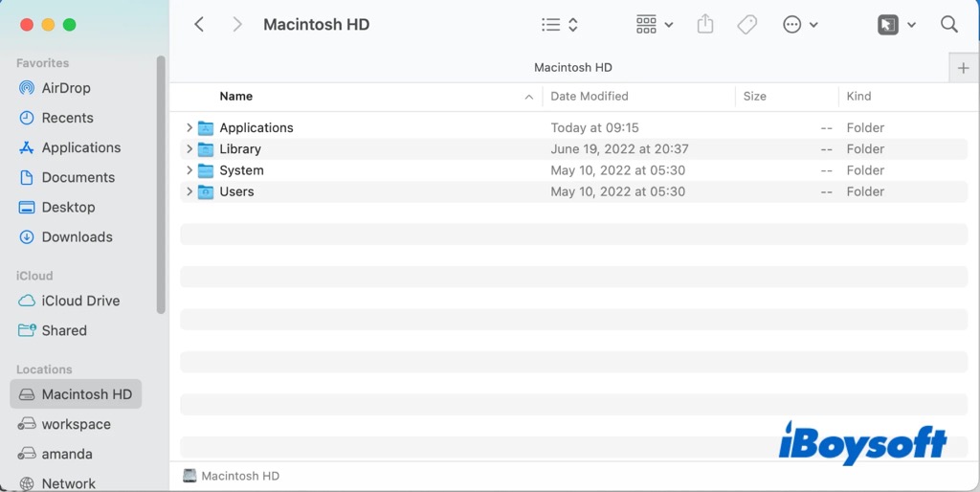
Task: Click the iCloud section heading
Action: [34, 276]
